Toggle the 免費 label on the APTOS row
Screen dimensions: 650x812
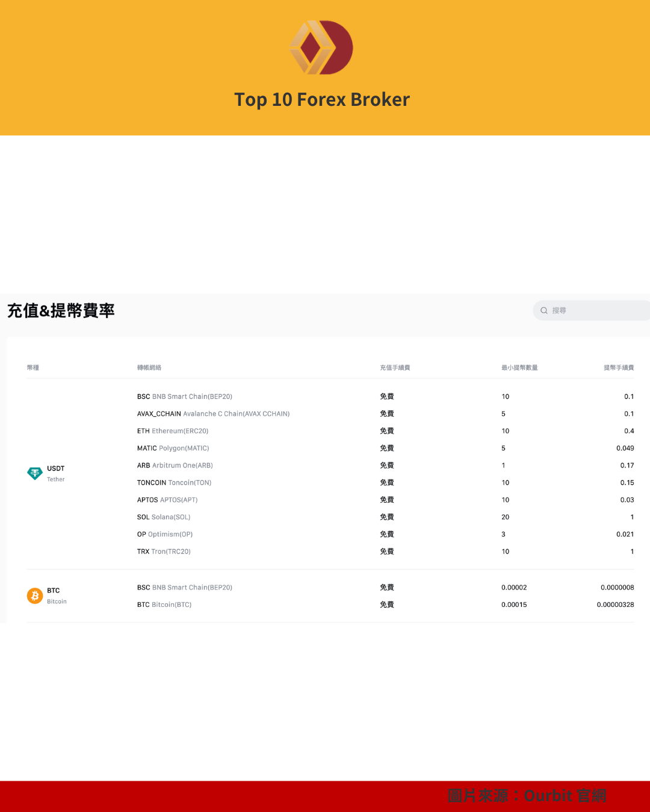pyautogui.click(x=387, y=500)
